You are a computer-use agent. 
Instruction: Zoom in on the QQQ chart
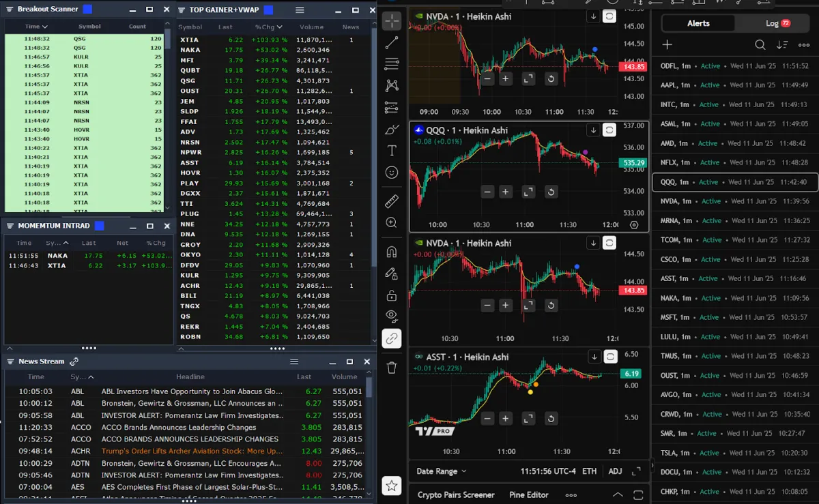506,192
